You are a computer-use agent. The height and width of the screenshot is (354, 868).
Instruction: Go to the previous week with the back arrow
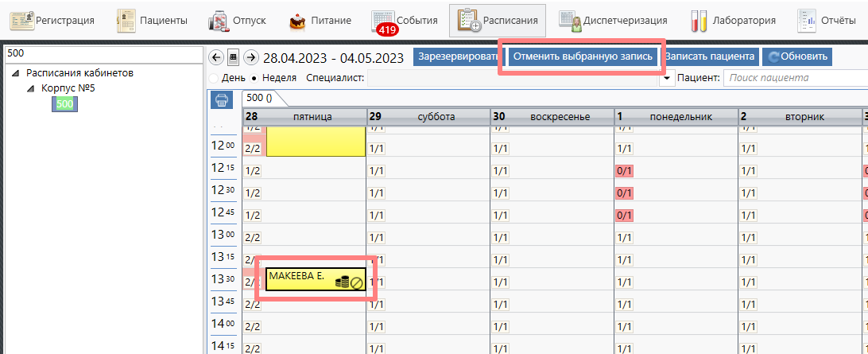(215, 57)
